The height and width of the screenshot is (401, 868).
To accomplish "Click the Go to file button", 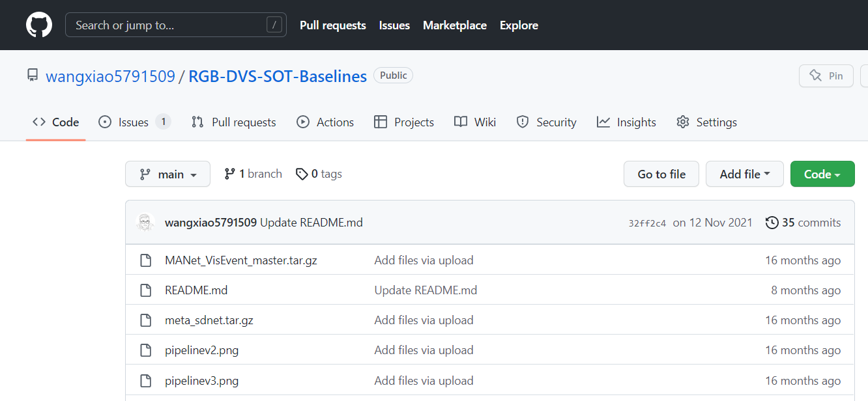I will click(x=661, y=174).
